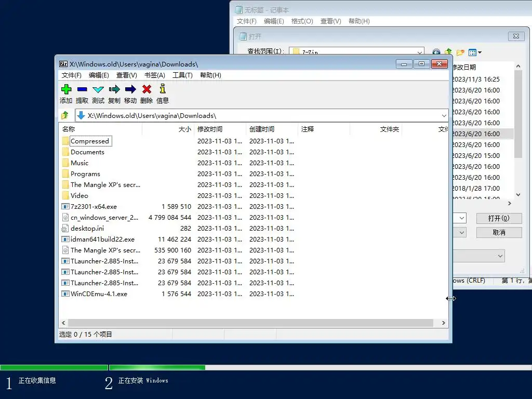532x399 pixels.
Task: Click 修改日期 column header in Open dialog
Action: pos(464,67)
